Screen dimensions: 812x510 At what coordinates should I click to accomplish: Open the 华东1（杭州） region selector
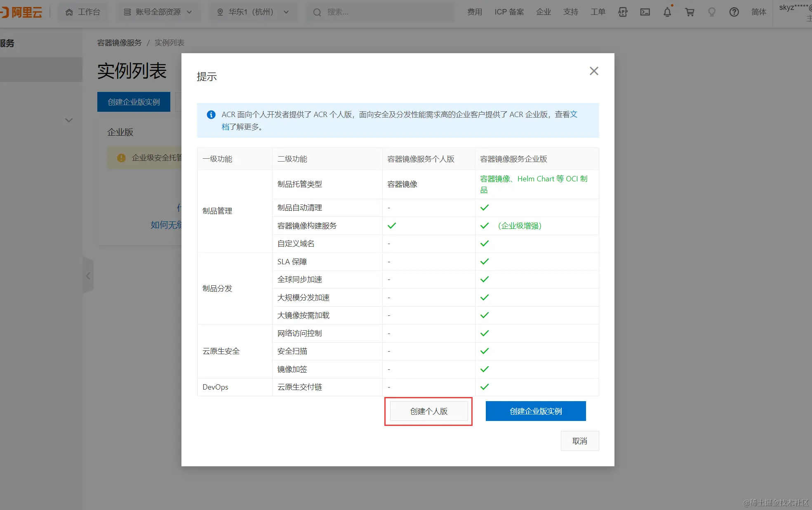click(253, 12)
